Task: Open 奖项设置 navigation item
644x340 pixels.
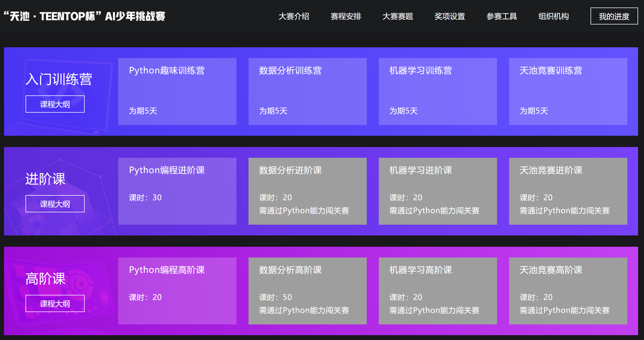Action: (450, 16)
